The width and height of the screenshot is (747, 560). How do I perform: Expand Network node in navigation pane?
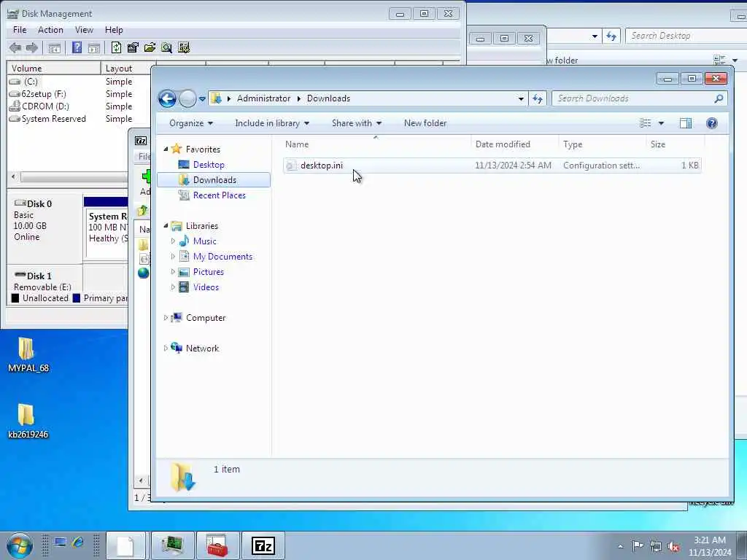pyautogui.click(x=166, y=348)
